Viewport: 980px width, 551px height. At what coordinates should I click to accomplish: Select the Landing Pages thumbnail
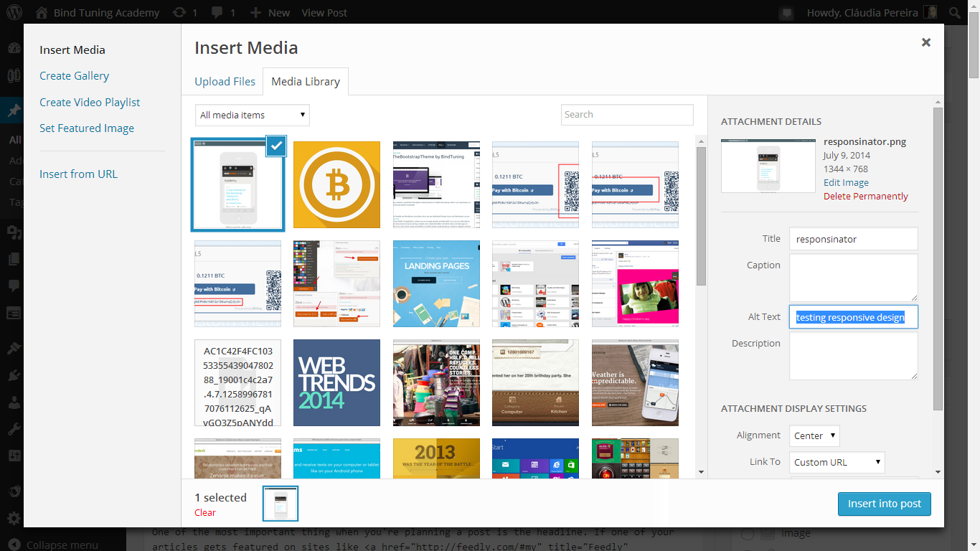click(436, 283)
